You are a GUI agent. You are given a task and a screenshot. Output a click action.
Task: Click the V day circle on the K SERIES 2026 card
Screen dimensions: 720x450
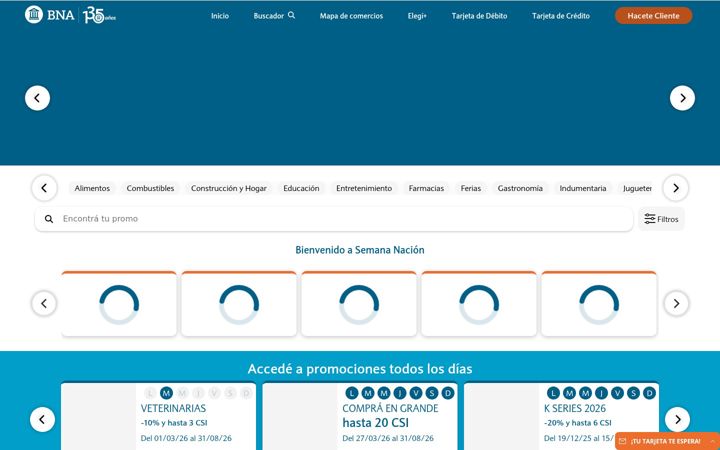click(617, 393)
